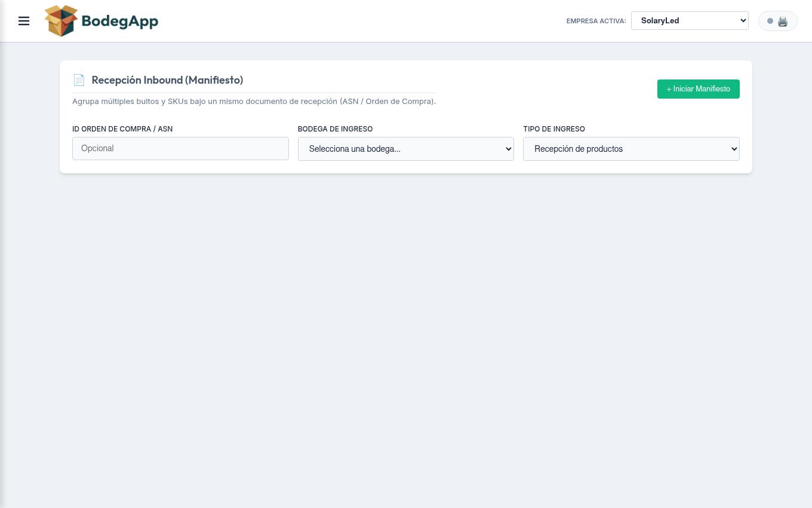
Task: Click the printer icon in header
Action: (783, 21)
